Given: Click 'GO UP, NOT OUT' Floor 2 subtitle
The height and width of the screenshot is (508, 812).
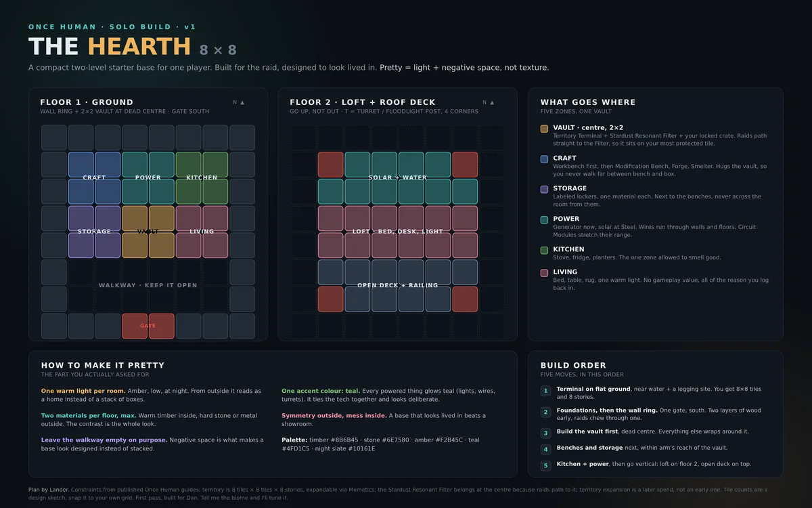Looking at the screenshot, I should (x=313, y=111).
